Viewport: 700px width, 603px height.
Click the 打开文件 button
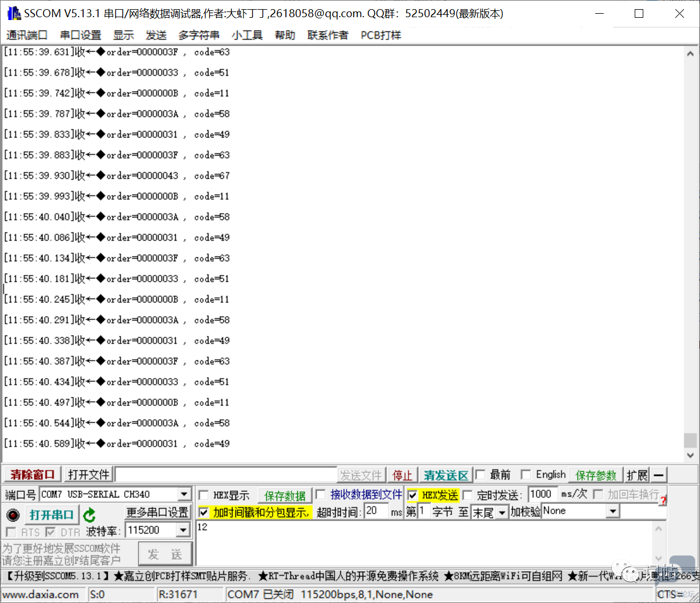click(88, 475)
